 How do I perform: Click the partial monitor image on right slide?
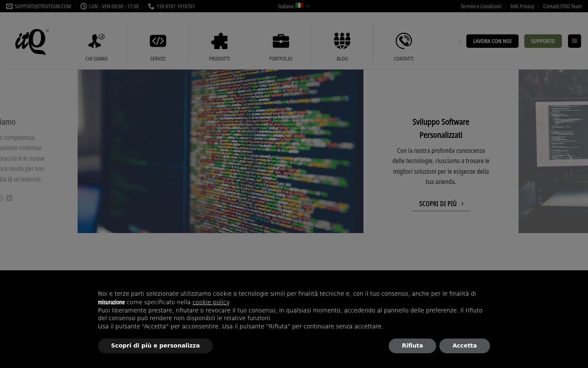pos(553,151)
